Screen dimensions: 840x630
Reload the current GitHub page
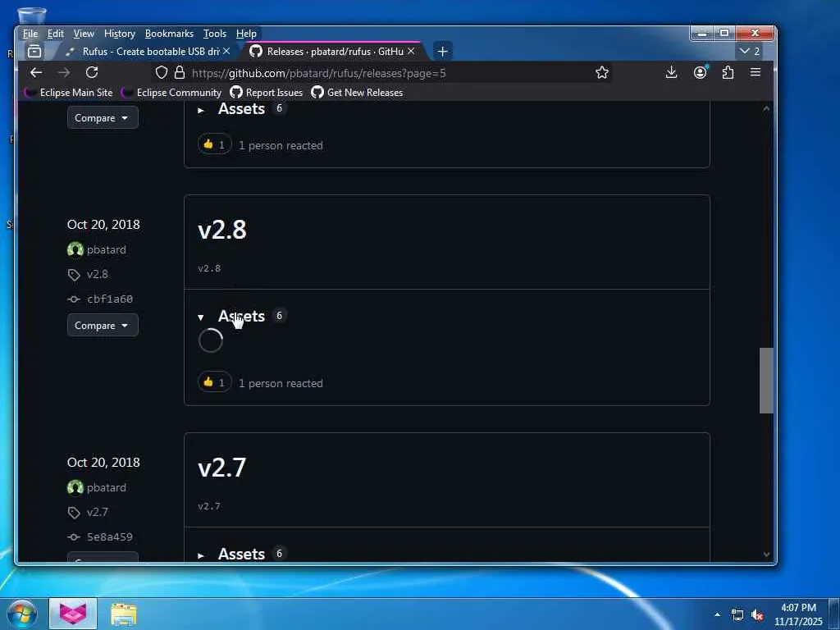tap(92, 72)
